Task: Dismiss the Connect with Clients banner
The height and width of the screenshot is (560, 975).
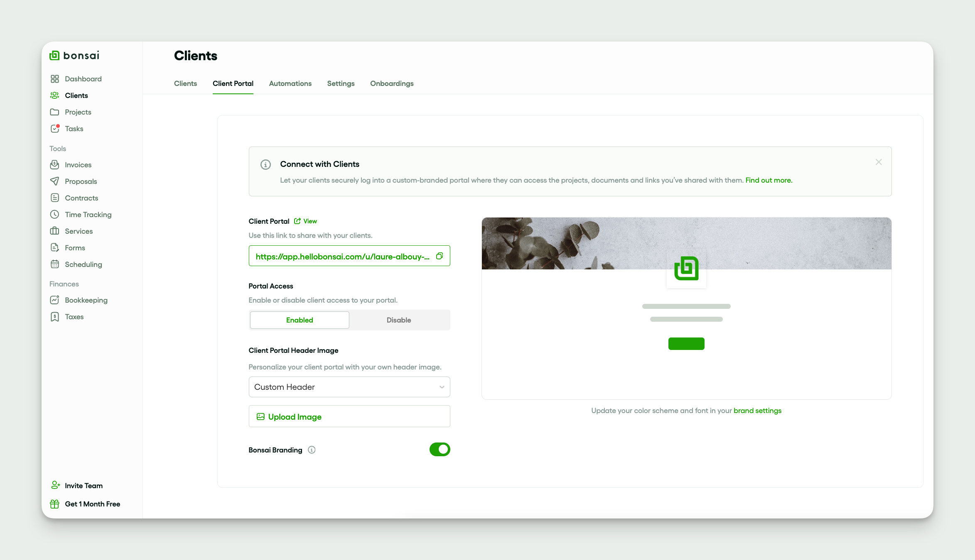Action: pyautogui.click(x=878, y=162)
